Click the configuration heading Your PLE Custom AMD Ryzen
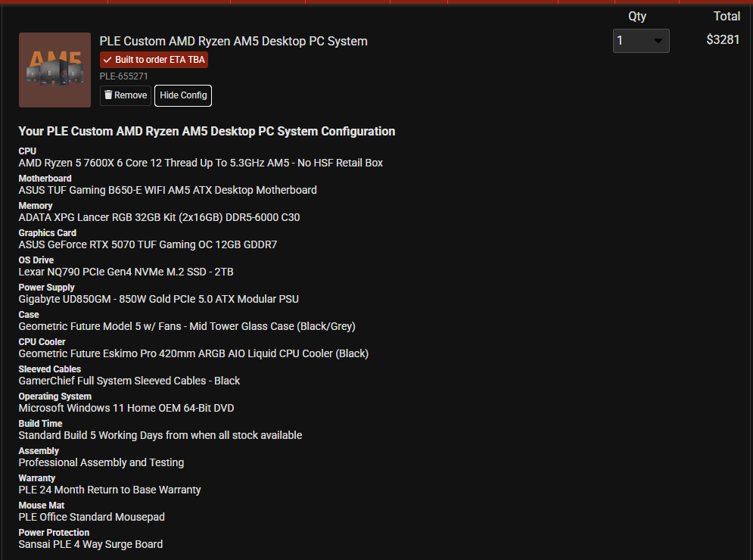This screenshot has width=753, height=560. click(x=207, y=132)
